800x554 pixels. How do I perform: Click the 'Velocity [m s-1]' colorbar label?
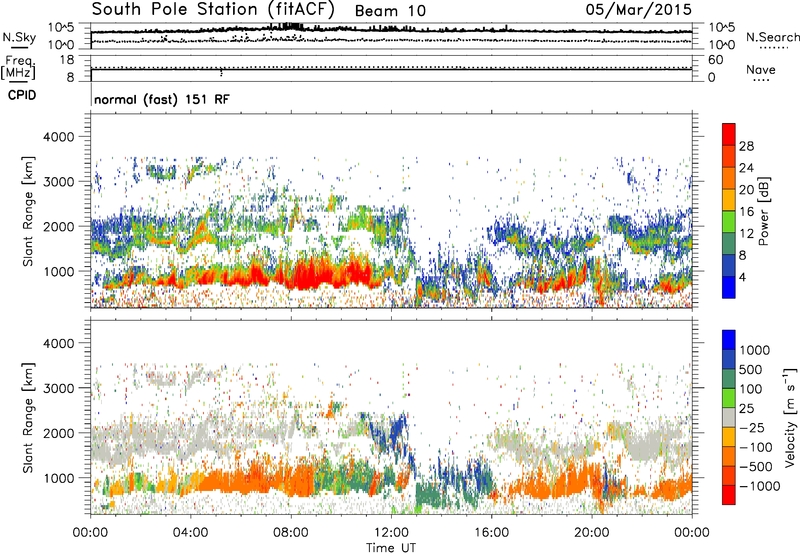[790, 417]
